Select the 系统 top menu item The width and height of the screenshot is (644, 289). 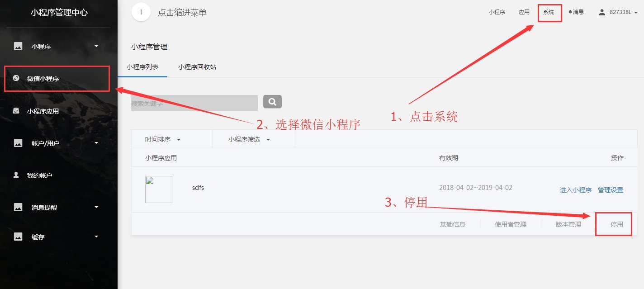pyautogui.click(x=549, y=12)
